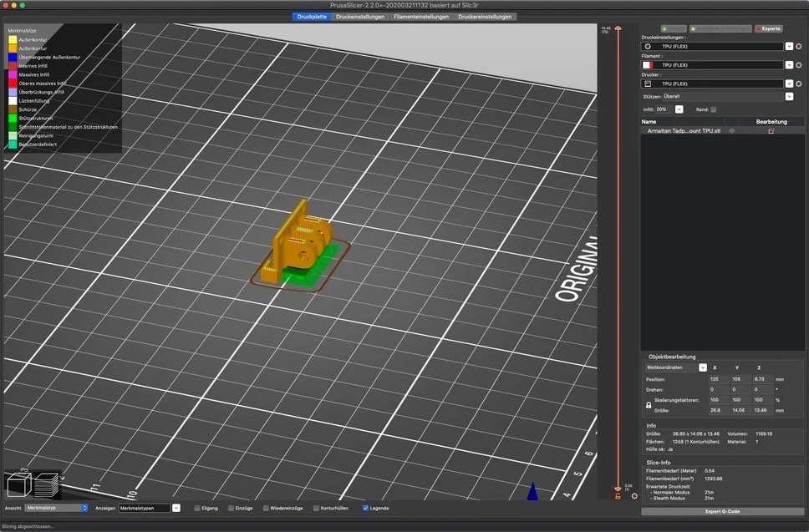
Task: Open settings gear beside Druckeinstellungen preset
Action: (799, 47)
